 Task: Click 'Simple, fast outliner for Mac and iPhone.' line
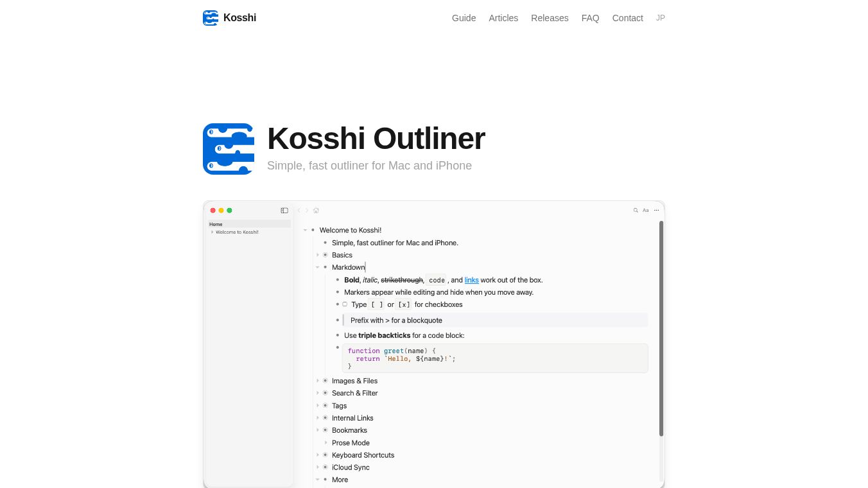pos(395,243)
